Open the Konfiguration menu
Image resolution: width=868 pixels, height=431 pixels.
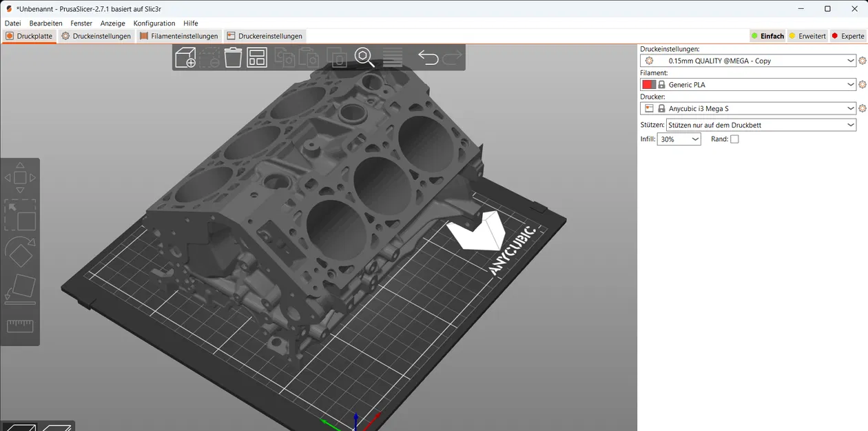(x=154, y=23)
